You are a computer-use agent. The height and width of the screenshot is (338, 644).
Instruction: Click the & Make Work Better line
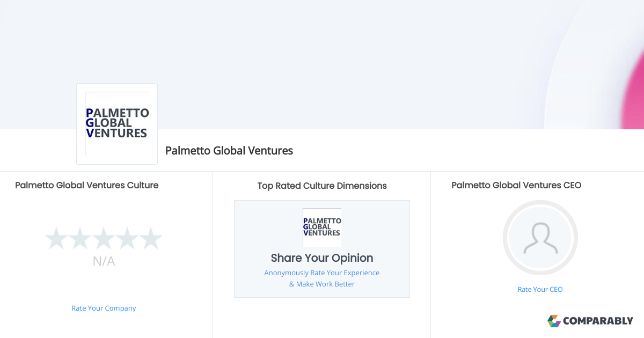click(x=321, y=284)
